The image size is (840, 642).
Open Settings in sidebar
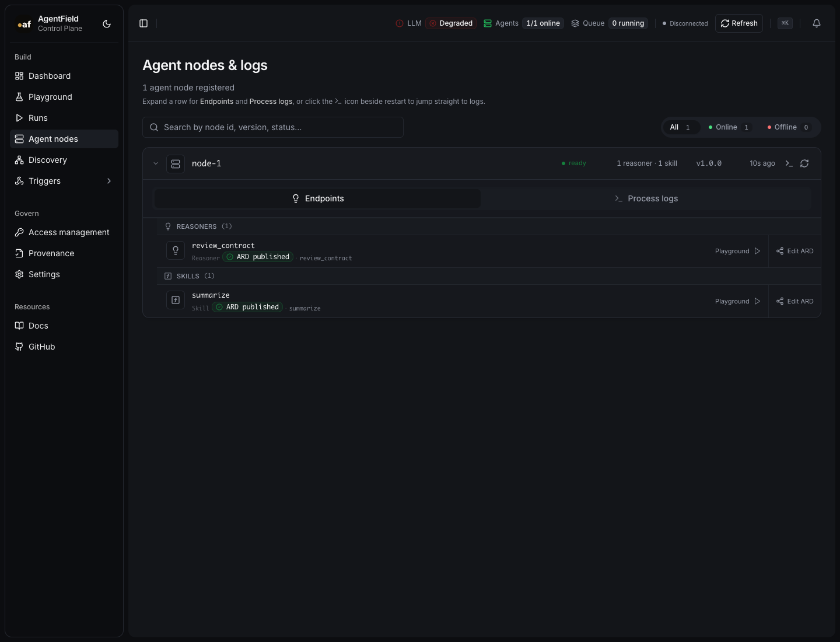64,274
